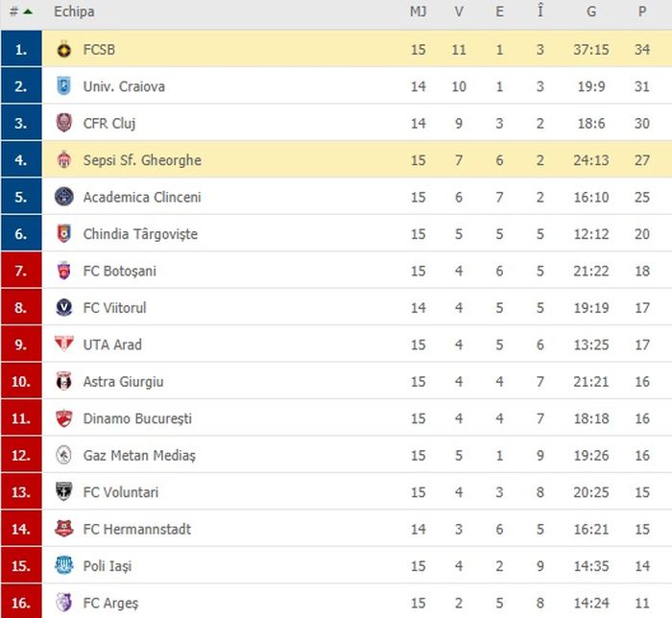The image size is (672, 618).
Task: Open the UTA Arad team link
Action: (112, 345)
